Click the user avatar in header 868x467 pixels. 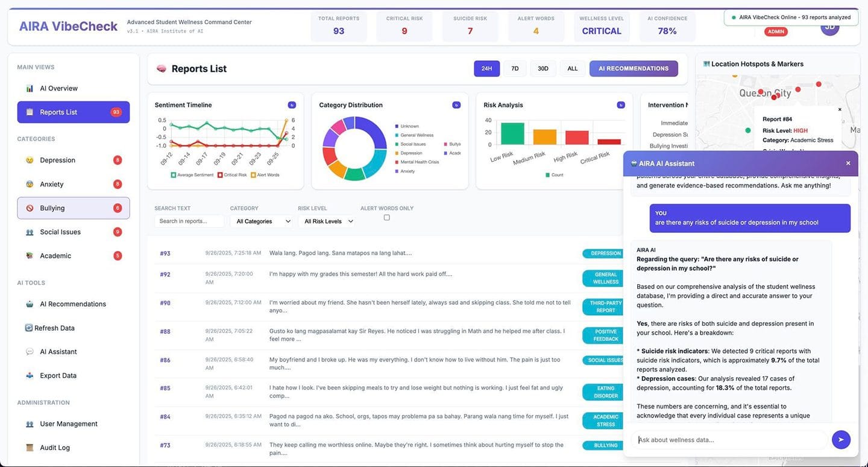tap(830, 27)
